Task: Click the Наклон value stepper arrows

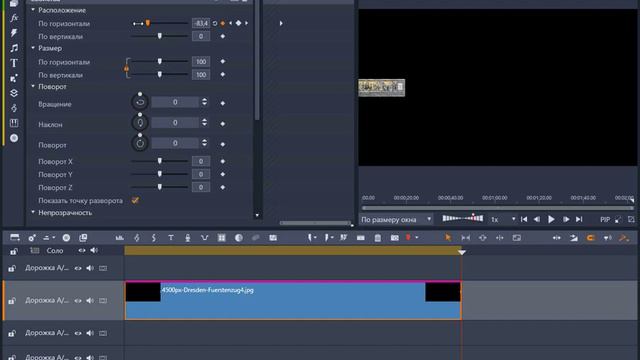Action: pos(204,122)
